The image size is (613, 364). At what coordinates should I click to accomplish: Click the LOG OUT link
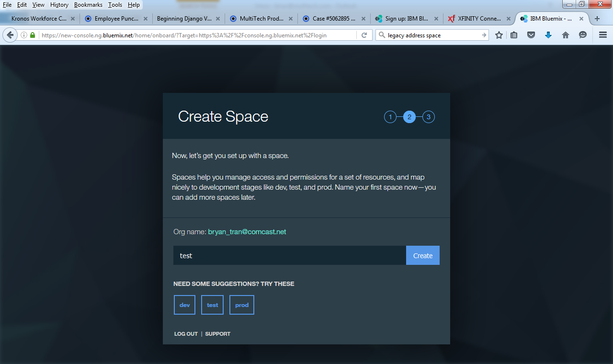click(186, 334)
